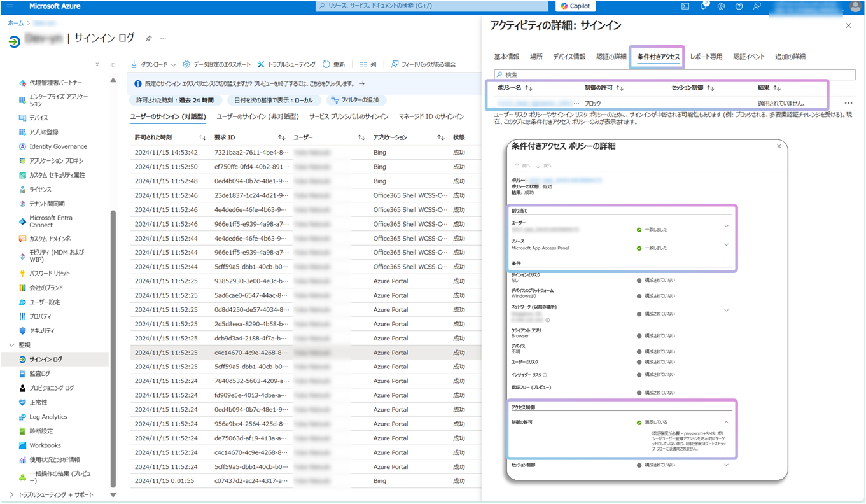866x504 pixels.
Task: Open the user account avatar
Action: coord(855,6)
